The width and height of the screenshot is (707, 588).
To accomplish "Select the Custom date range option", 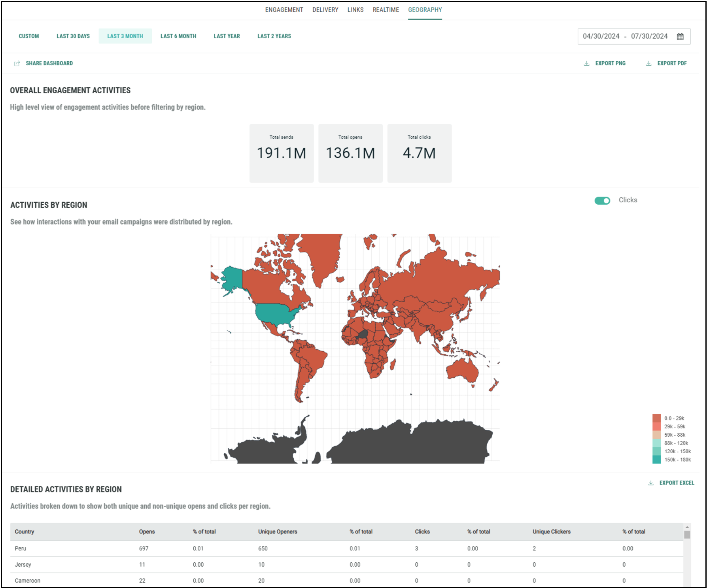I will click(29, 36).
